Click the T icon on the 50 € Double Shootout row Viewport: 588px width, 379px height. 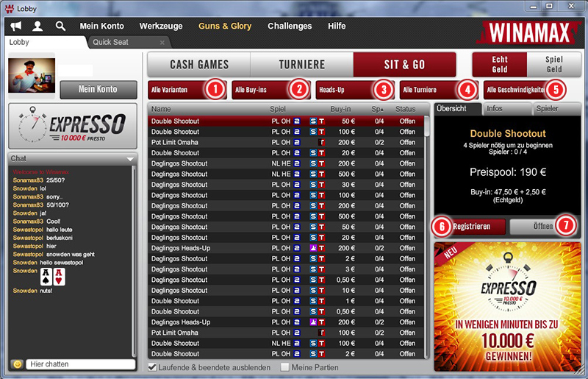tap(321, 121)
